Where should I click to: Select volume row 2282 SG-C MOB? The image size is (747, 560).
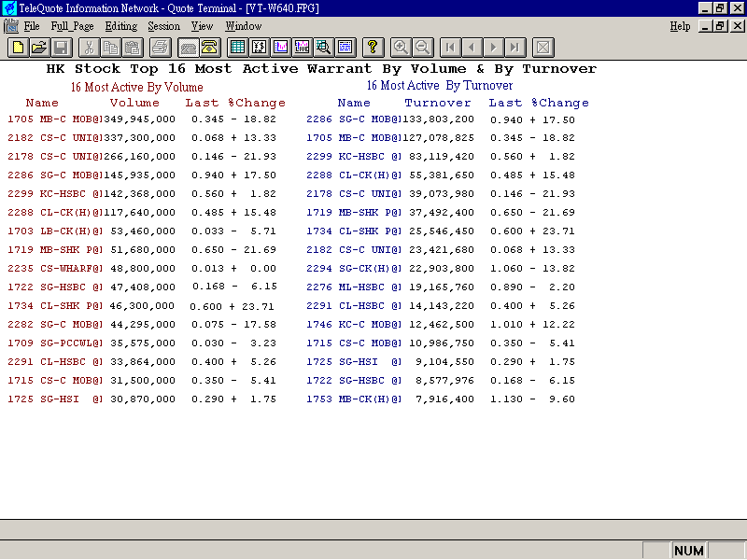click(x=142, y=324)
